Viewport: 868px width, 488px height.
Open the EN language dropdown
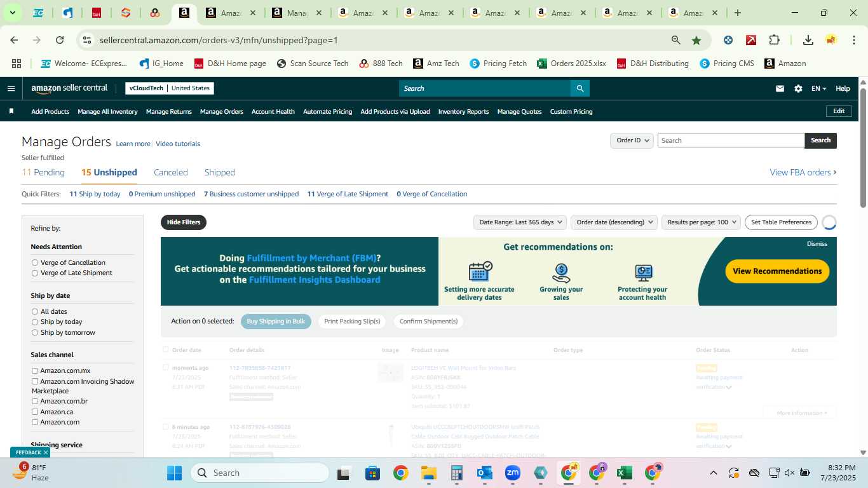(x=819, y=89)
